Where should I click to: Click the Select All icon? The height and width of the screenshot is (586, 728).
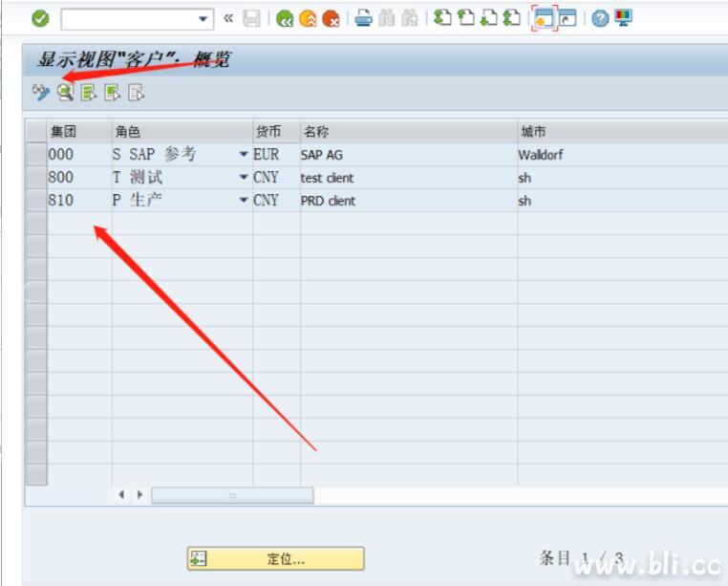point(89,93)
